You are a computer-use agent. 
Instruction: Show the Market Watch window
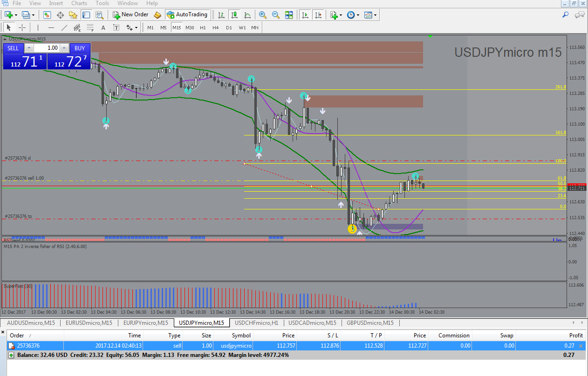(47, 15)
